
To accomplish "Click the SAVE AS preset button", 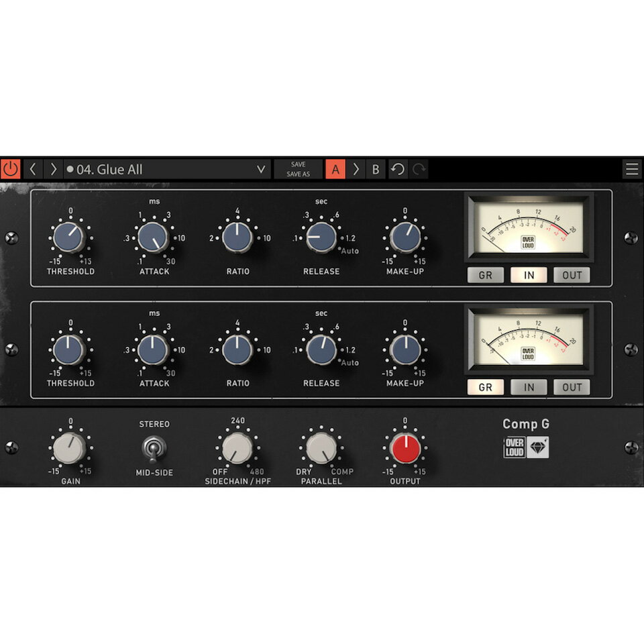I will point(299,174).
